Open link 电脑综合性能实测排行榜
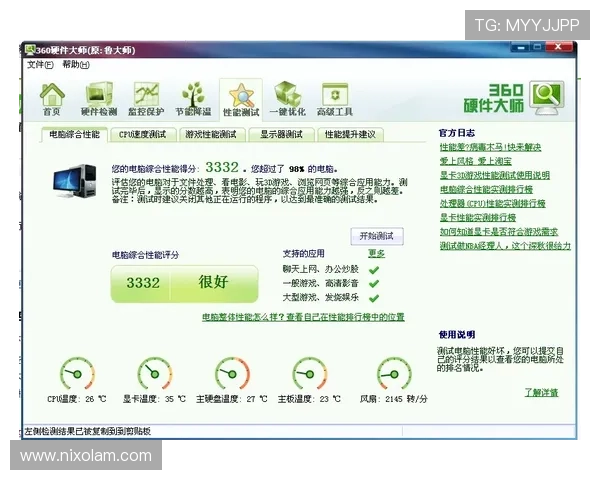 click(x=486, y=189)
